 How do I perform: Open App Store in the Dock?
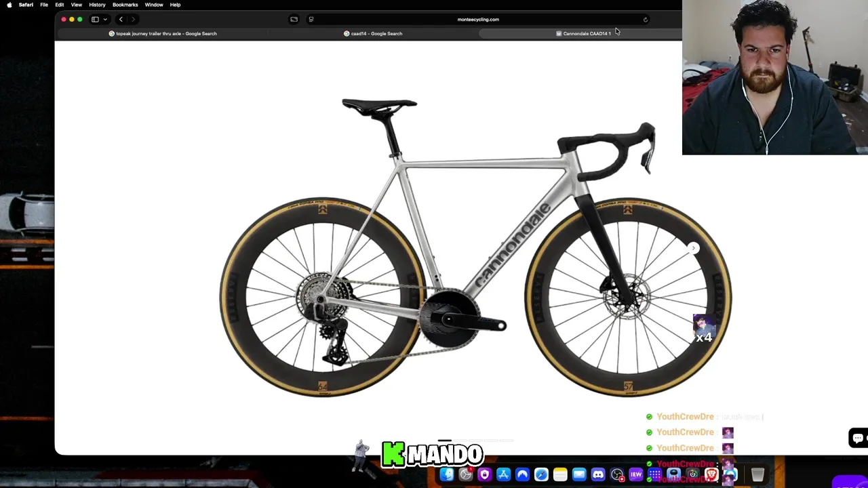(x=503, y=474)
